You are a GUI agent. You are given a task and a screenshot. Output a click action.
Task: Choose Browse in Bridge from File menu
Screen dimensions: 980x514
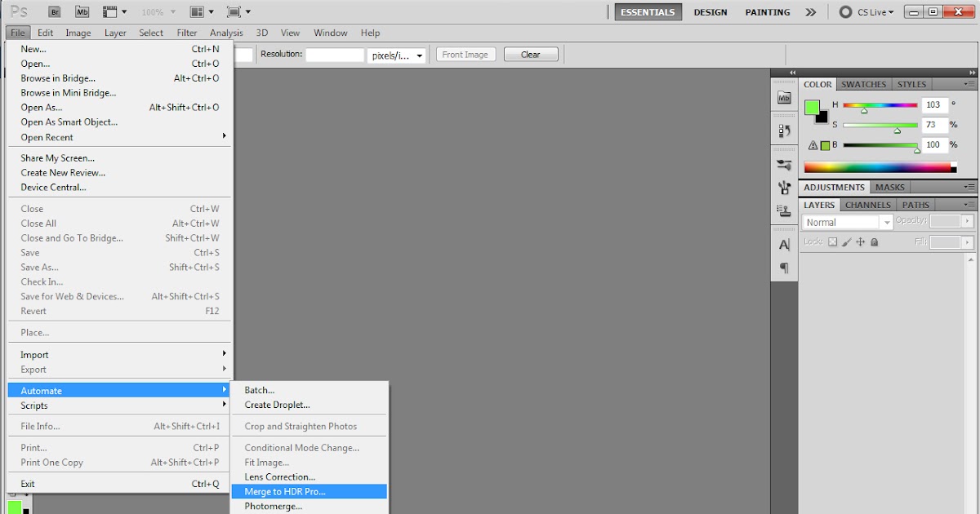tap(120, 78)
